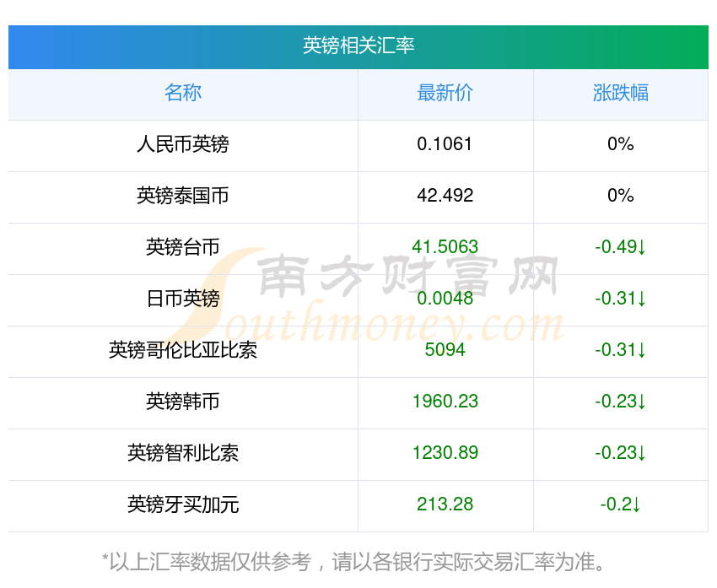Click the 0.1061 latest price value
This screenshot has width=717, height=588.
pos(445,144)
